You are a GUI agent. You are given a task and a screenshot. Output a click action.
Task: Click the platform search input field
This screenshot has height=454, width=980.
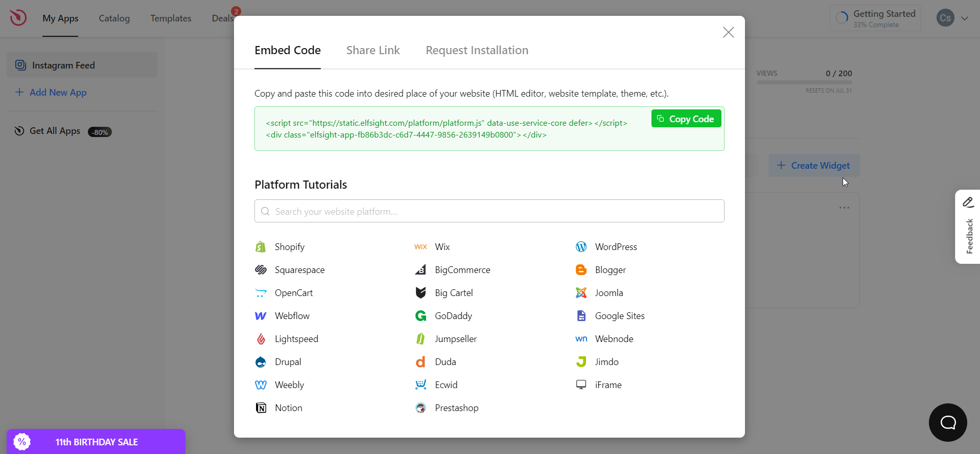489,211
